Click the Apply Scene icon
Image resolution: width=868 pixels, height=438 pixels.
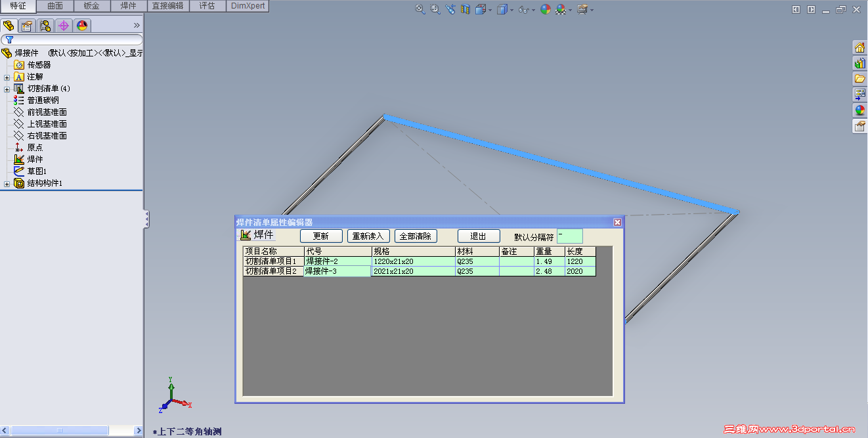click(561, 9)
